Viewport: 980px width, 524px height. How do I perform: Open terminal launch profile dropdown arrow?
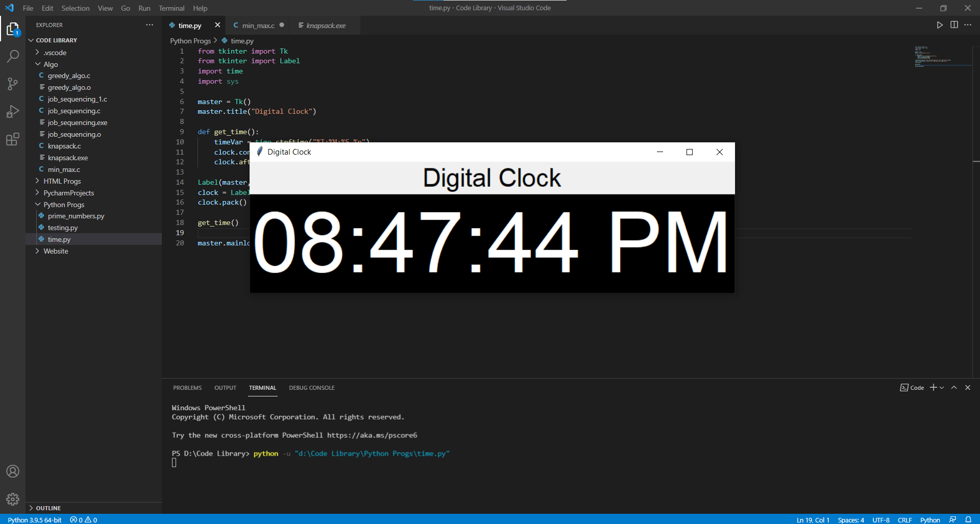pyautogui.click(x=942, y=388)
